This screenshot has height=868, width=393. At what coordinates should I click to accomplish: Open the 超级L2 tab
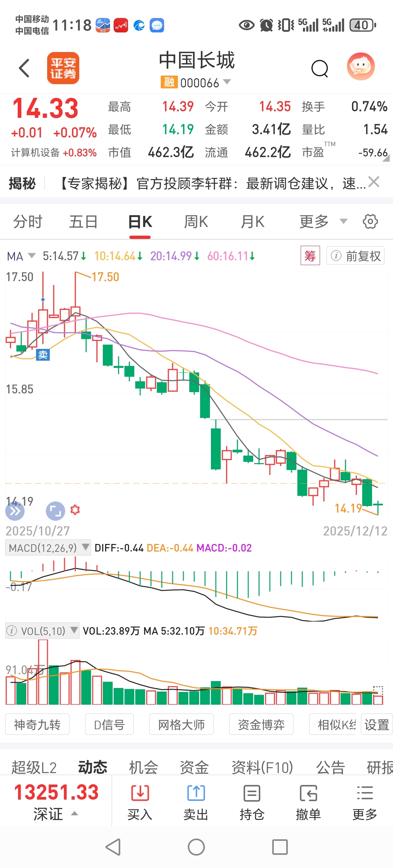(x=34, y=767)
